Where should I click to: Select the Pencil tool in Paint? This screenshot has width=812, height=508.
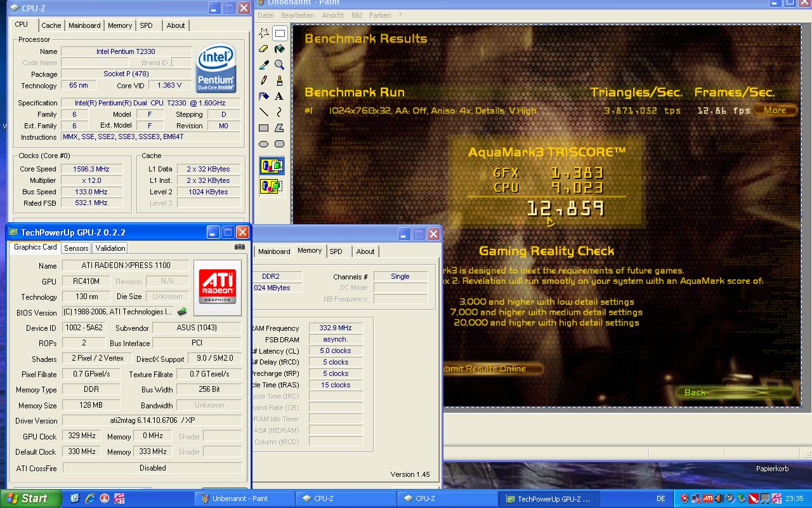(264, 81)
